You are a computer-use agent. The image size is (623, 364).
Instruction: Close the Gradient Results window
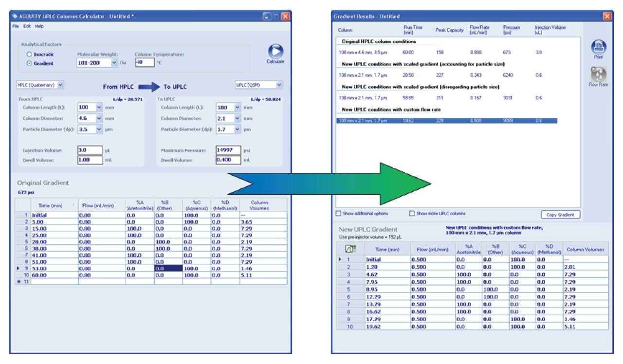point(607,17)
